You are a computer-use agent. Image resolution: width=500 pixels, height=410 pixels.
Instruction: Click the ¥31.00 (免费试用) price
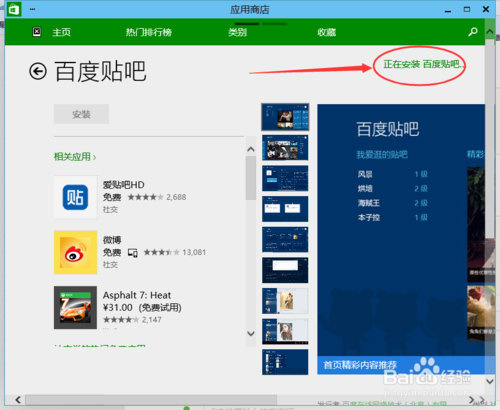pyautogui.click(x=142, y=307)
